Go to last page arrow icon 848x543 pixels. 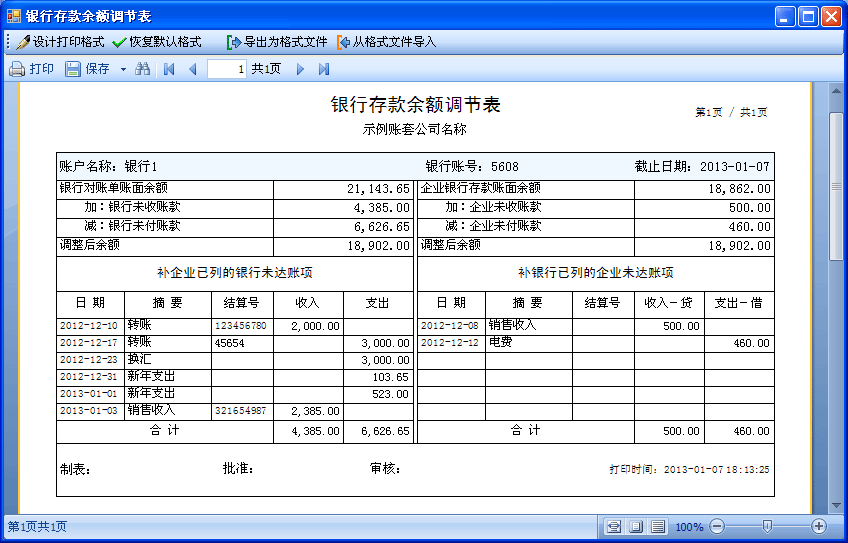pos(324,69)
